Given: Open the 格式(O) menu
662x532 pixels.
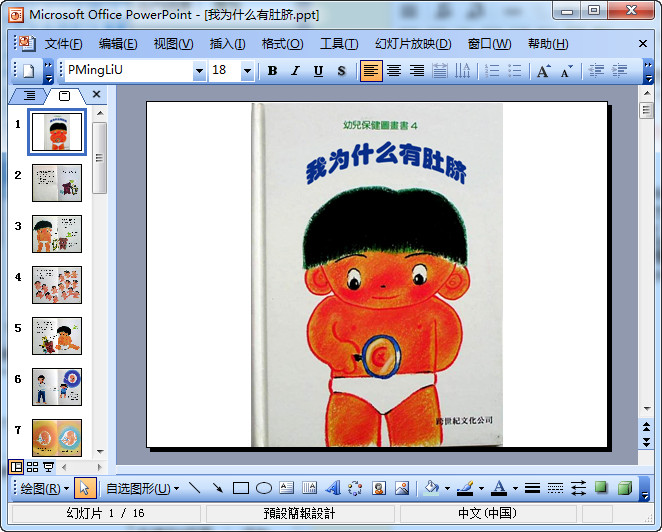Looking at the screenshot, I should pyautogui.click(x=282, y=43).
